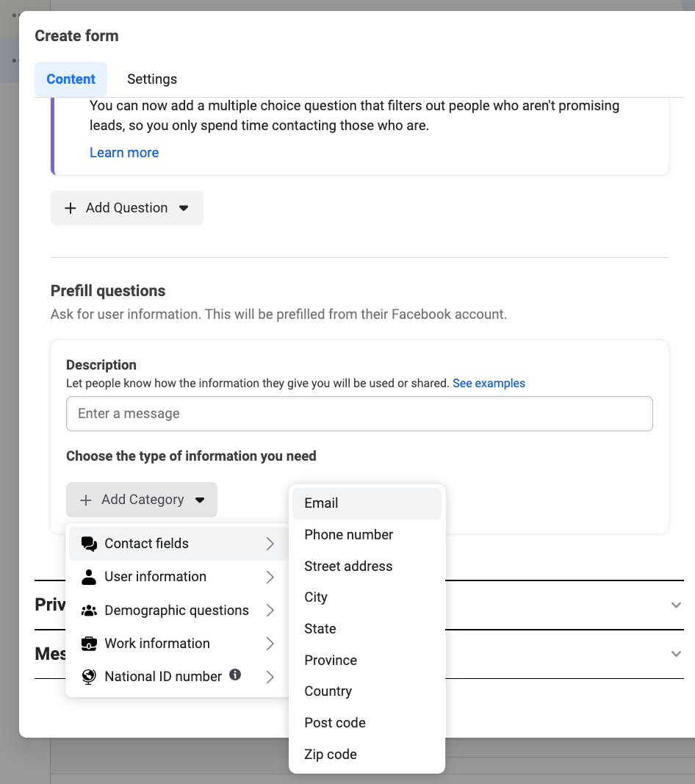The height and width of the screenshot is (784, 695).
Task: Switch to the Settings tab
Action: coord(152,79)
